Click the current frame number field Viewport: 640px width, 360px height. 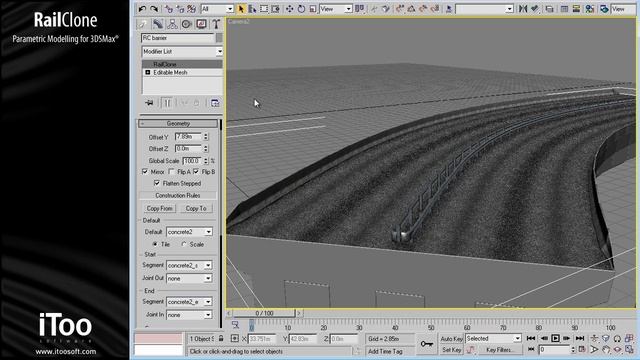554,350
